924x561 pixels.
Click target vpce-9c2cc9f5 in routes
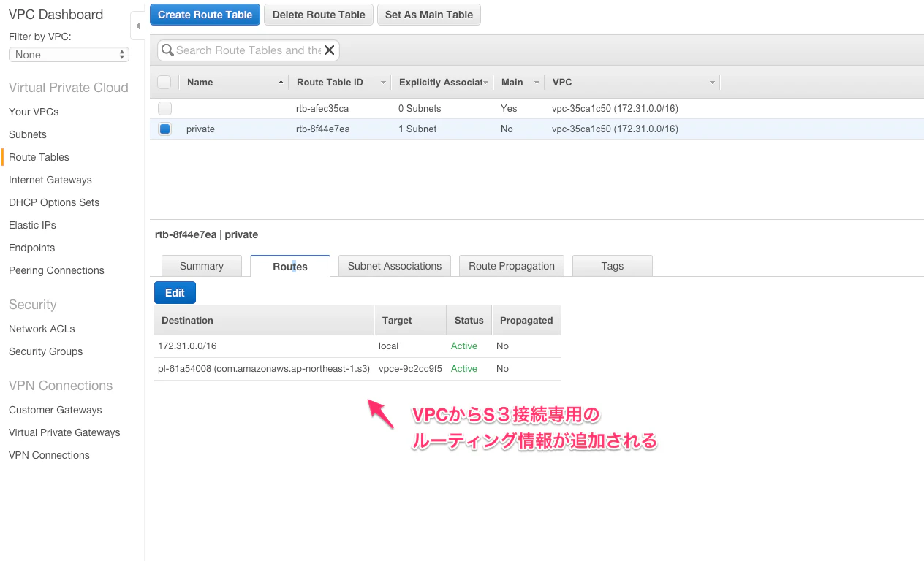[410, 369]
